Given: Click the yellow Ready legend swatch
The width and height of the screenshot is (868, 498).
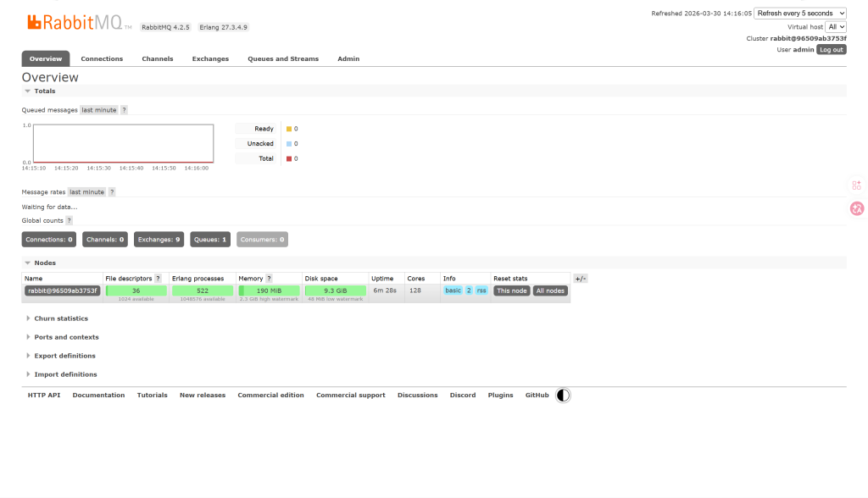Looking at the screenshot, I should point(289,129).
